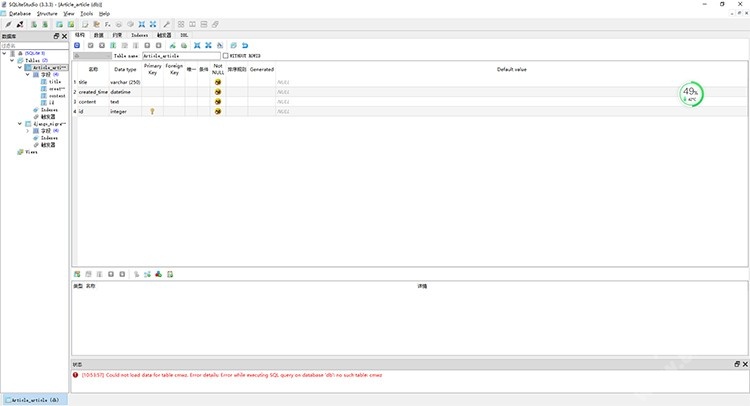Collapse the columns node under Article_article
This screenshot has width=750, height=406.
(27, 75)
